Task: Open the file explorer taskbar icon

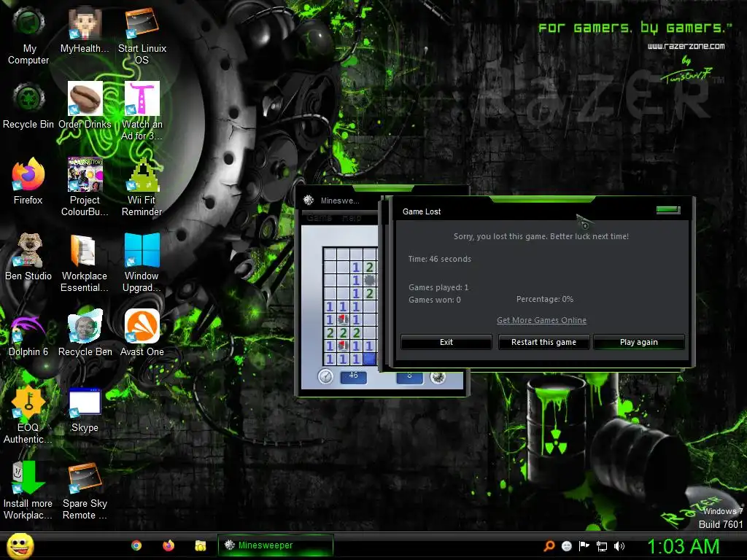Action: click(201, 545)
